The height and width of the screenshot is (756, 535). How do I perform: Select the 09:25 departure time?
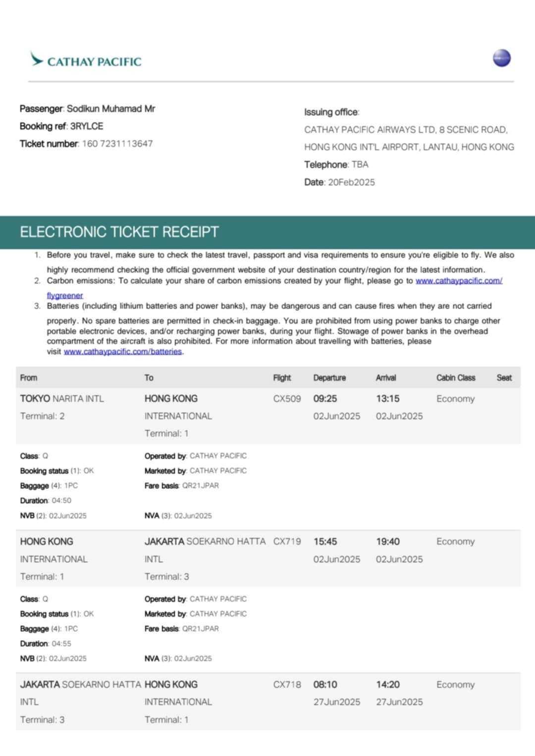325,399
